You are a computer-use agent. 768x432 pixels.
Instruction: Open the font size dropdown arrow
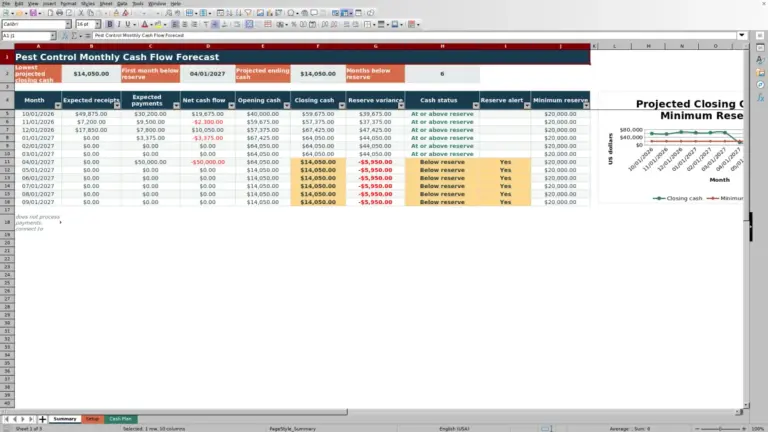tap(97, 24)
